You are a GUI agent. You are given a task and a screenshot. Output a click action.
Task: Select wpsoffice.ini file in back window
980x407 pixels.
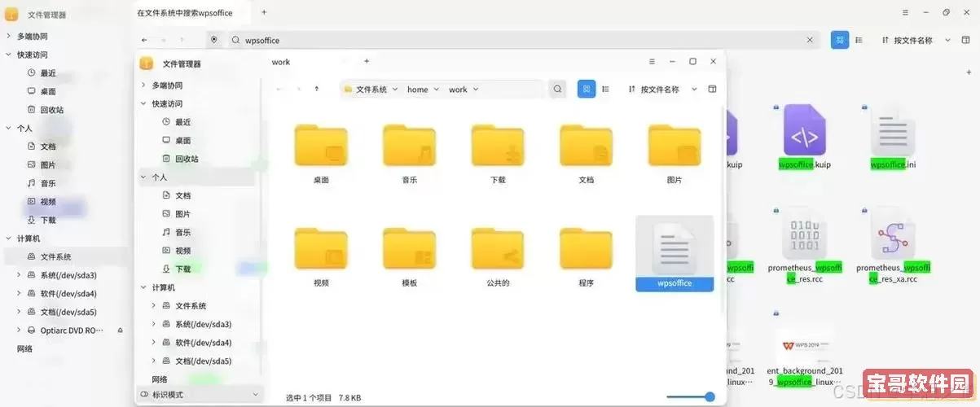pos(894,137)
